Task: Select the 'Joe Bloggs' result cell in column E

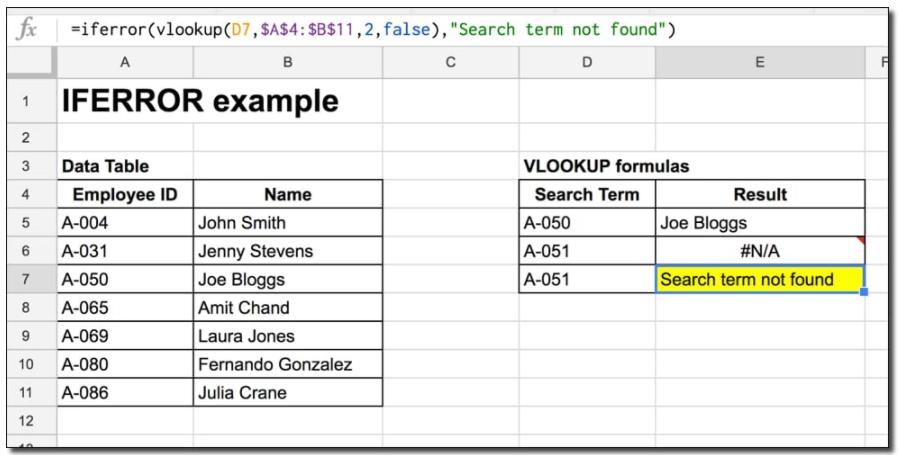Action: [x=760, y=223]
